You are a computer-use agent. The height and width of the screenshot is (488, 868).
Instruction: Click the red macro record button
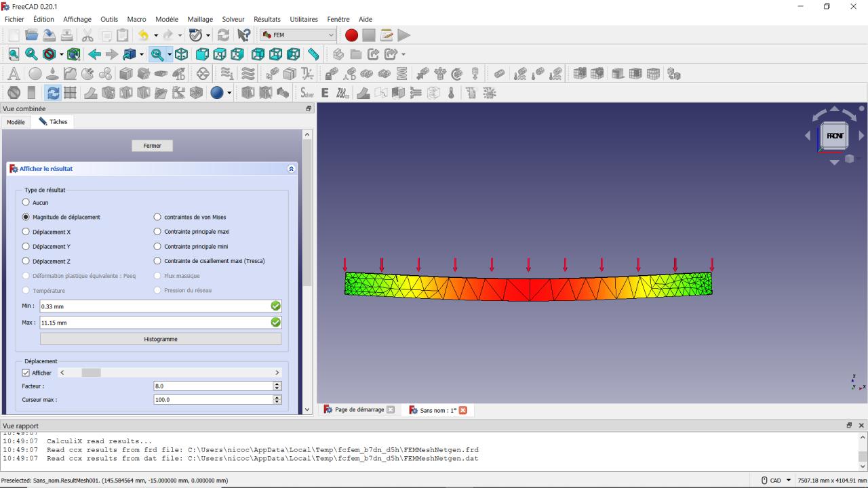(x=351, y=35)
